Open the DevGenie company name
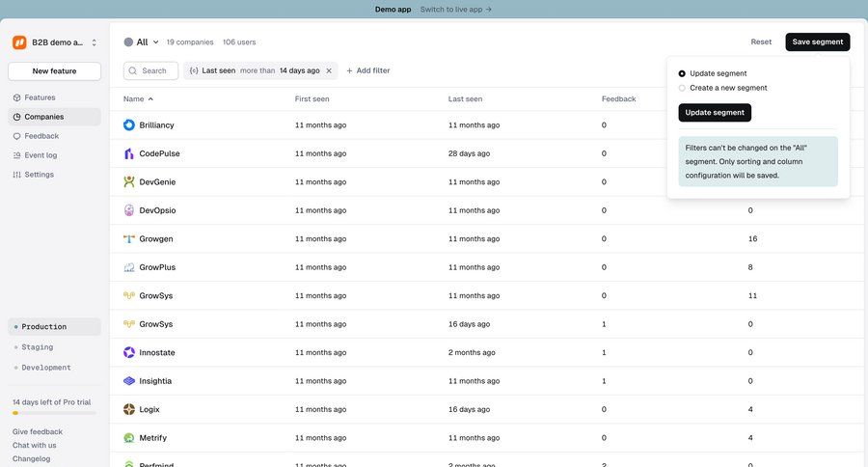Viewport: 868px width, 467px height. [157, 181]
